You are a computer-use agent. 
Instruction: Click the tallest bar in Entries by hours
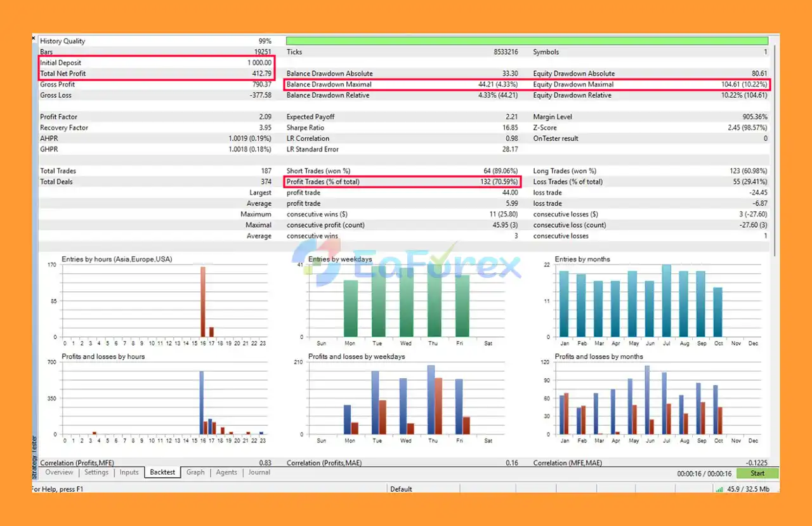203,302
